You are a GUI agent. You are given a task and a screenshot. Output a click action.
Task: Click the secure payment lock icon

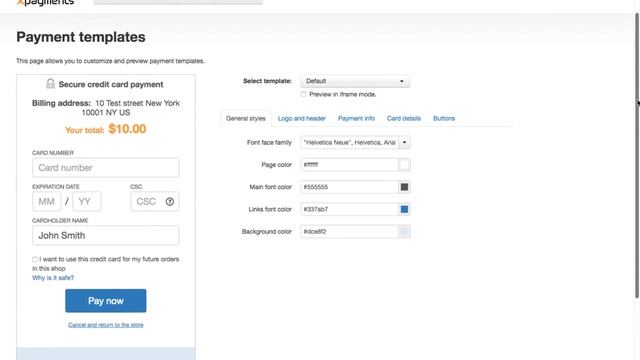(50, 84)
